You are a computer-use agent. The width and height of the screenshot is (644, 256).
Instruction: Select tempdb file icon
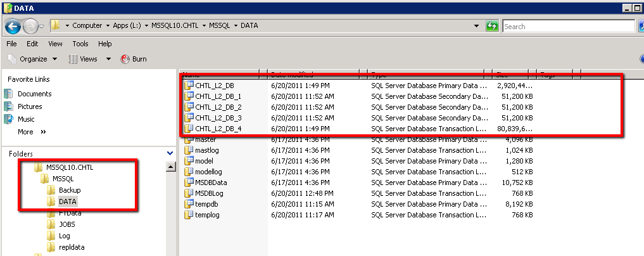click(x=189, y=204)
